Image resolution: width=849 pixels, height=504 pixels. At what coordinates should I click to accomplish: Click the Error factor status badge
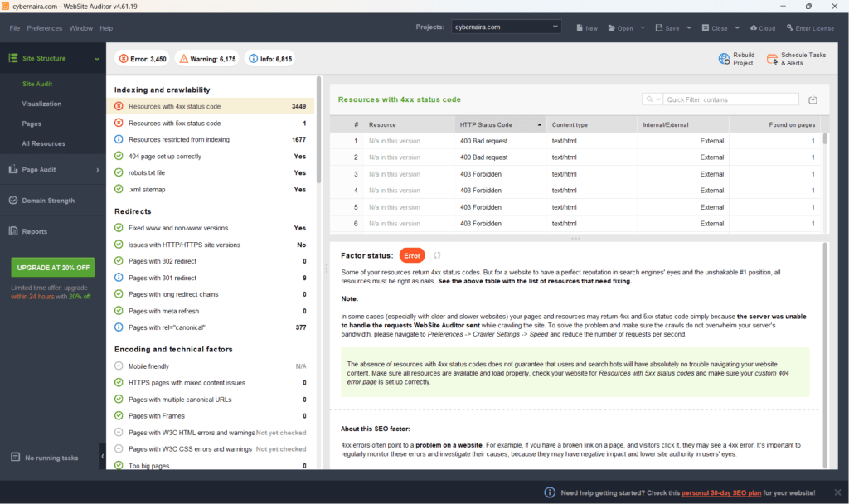click(x=412, y=255)
